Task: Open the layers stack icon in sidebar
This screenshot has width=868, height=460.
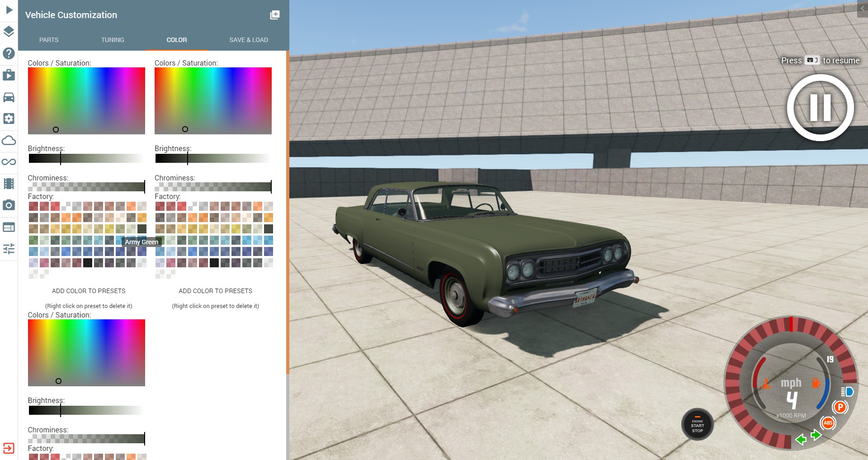Action: coord(9,31)
